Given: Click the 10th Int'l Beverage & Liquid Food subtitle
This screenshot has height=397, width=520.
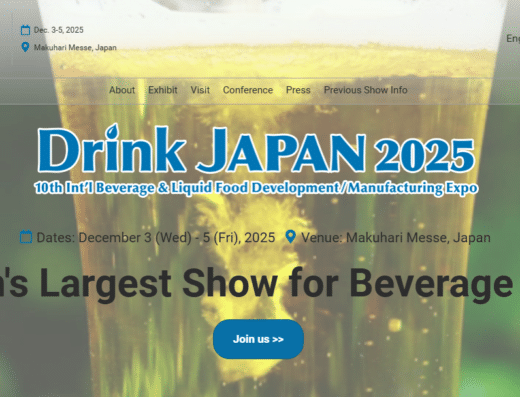Looking at the screenshot, I should 256,188.
